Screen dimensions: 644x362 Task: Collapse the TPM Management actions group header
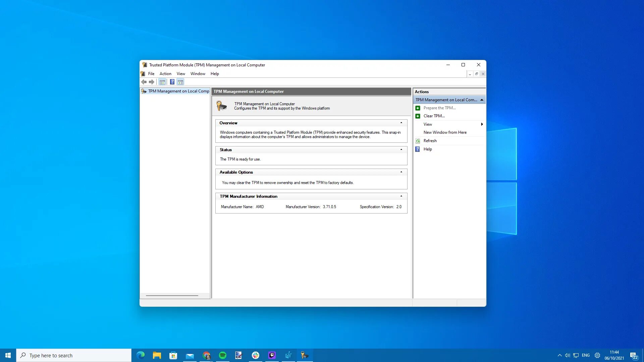482,100
